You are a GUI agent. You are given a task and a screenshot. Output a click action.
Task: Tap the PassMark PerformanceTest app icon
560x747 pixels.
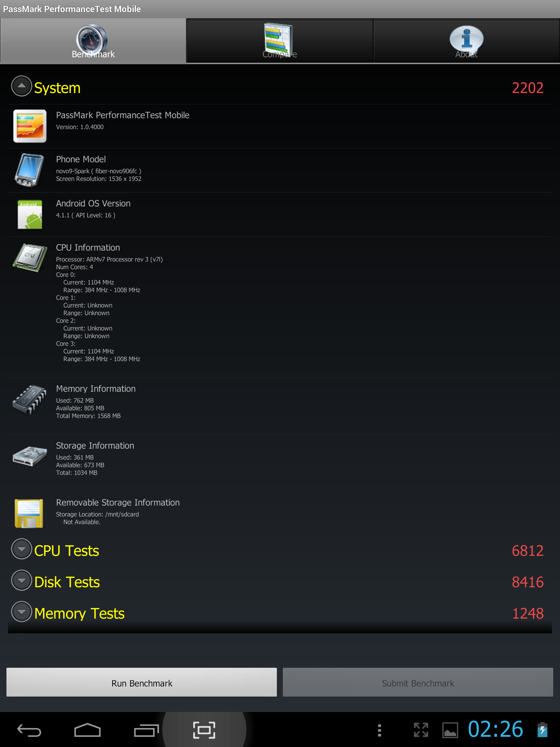[30, 126]
